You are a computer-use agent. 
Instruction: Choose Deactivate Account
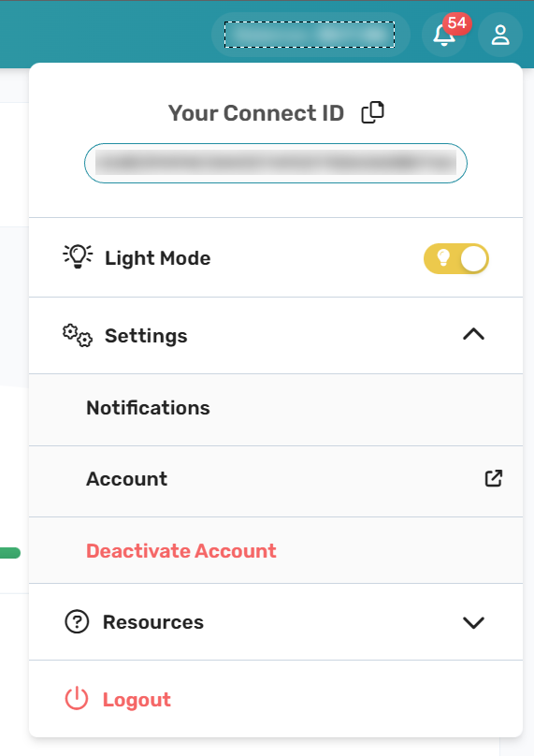pyautogui.click(x=181, y=550)
